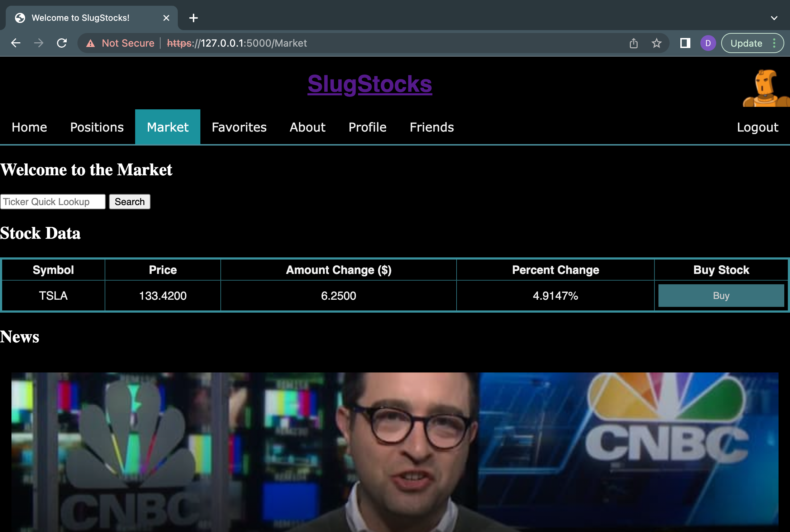Open the Profile nav item
The width and height of the screenshot is (790, 532).
pos(367,127)
